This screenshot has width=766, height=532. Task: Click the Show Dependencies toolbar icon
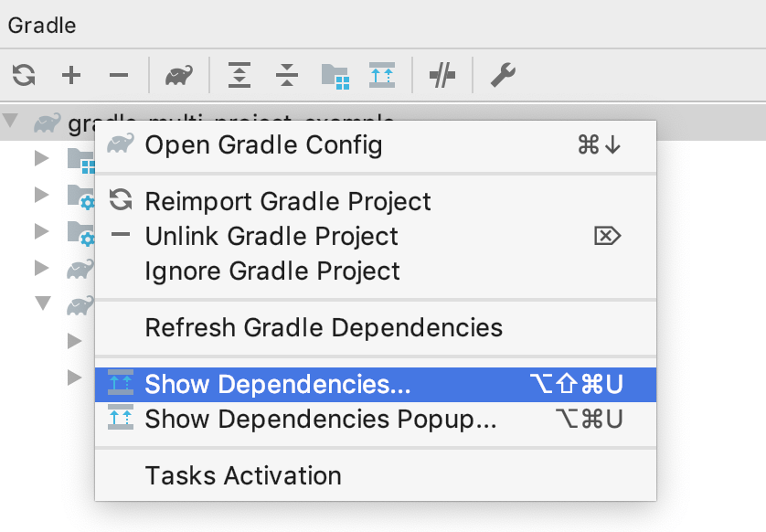[382, 75]
